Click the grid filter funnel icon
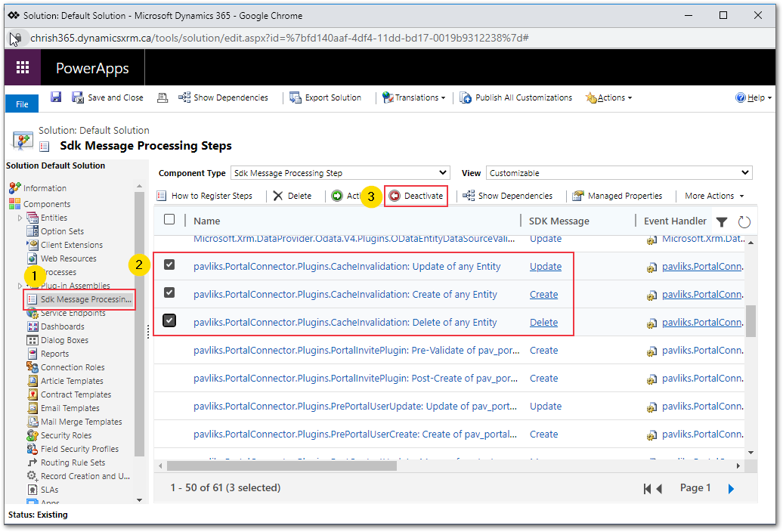 (x=722, y=221)
